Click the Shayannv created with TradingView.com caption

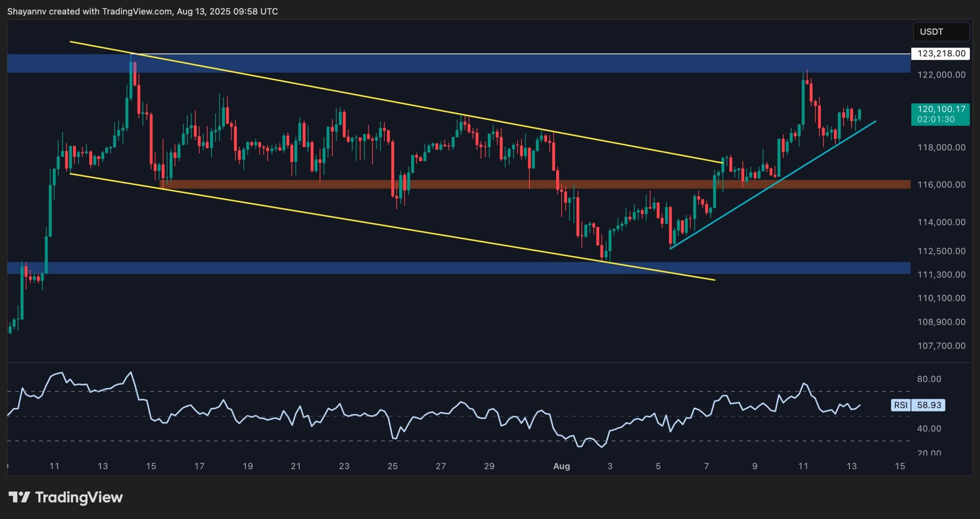click(x=142, y=11)
